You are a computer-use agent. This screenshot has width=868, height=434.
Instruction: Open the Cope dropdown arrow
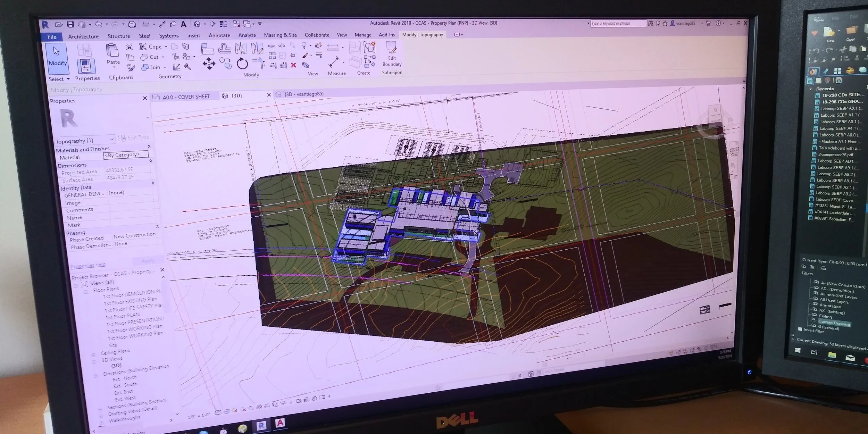point(166,47)
